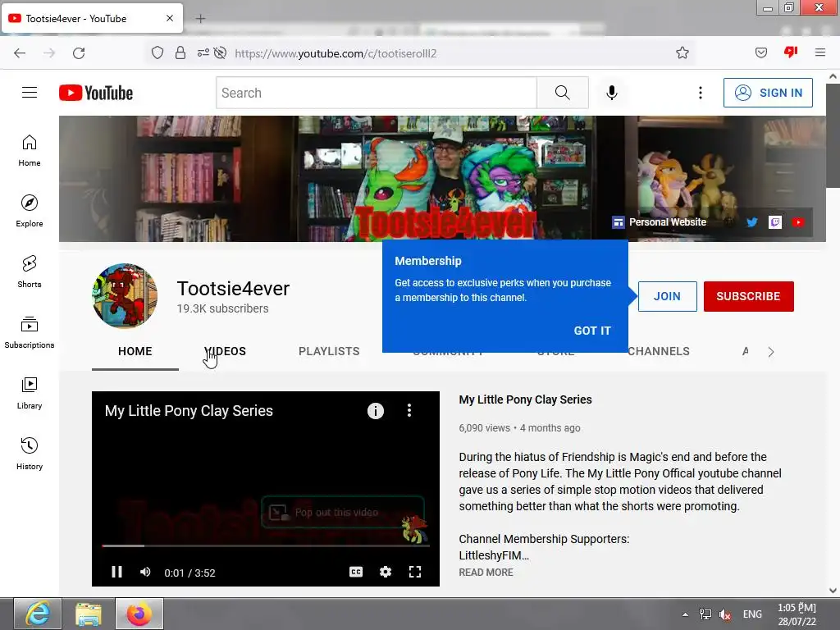
Task: Open video player settings gear
Action: (386, 572)
